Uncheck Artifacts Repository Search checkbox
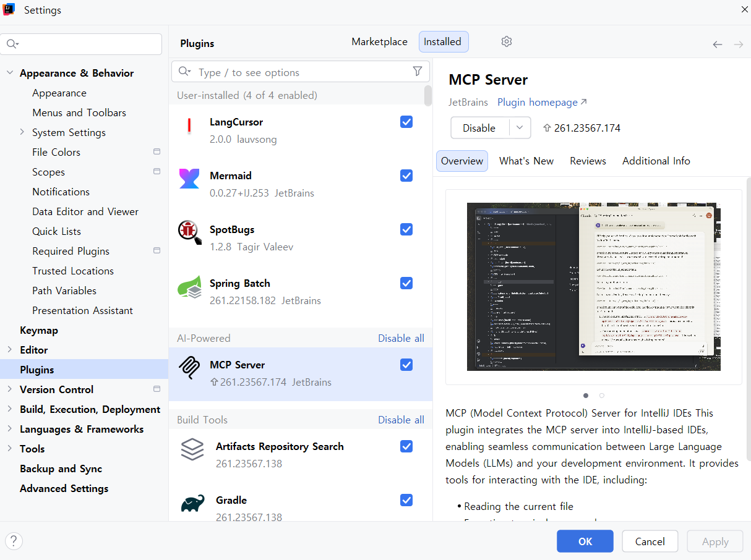 406,446
